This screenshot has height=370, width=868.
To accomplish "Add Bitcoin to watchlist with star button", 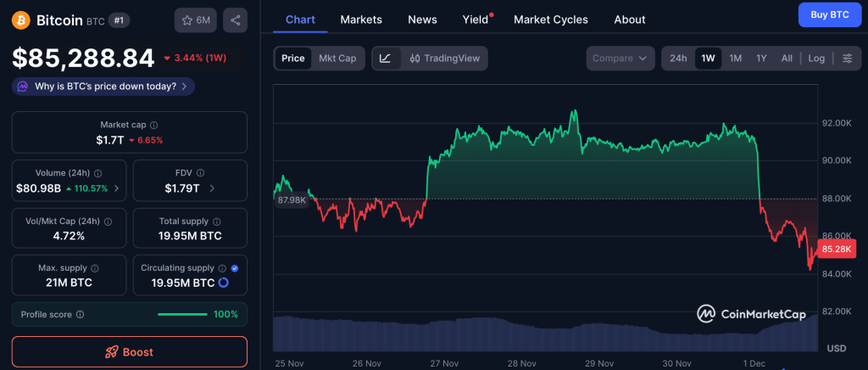I will 196,20.
